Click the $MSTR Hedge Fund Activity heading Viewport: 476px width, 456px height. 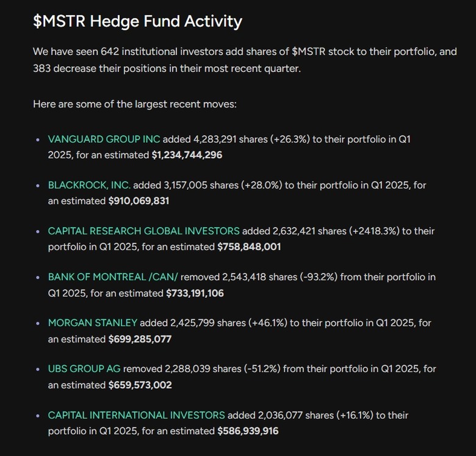pyautogui.click(x=137, y=21)
